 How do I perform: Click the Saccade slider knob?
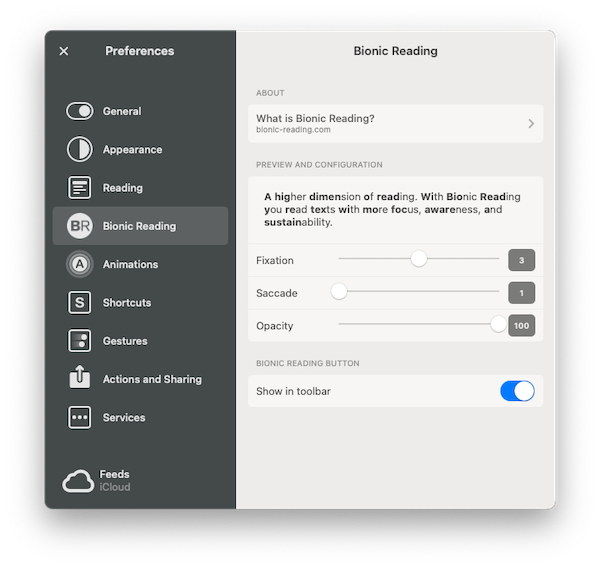(339, 291)
